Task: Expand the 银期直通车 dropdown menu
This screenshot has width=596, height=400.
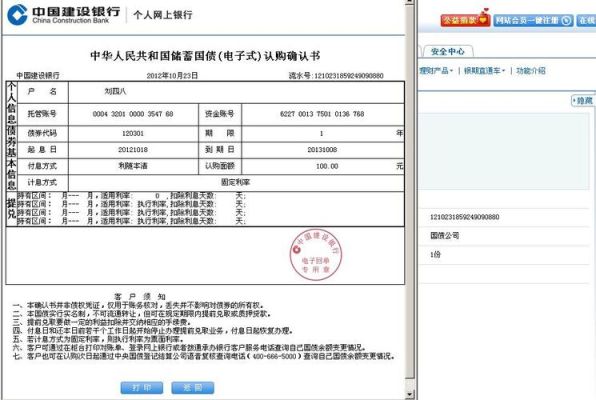Action: pyautogui.click(x=484, y=71)
